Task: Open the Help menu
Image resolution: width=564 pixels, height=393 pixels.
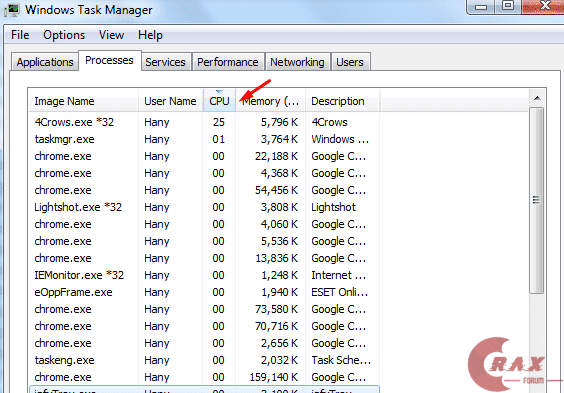Action: coord(150,35)
